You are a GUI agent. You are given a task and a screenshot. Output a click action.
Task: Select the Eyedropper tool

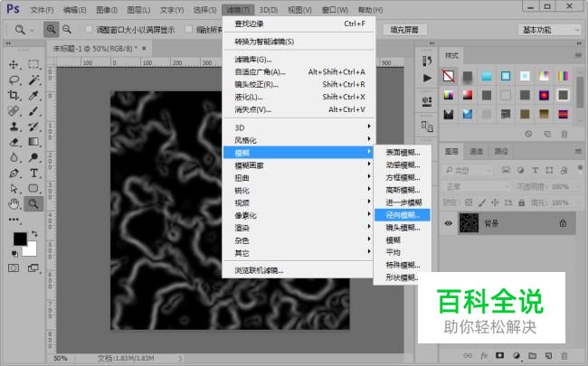coord(33,95)
